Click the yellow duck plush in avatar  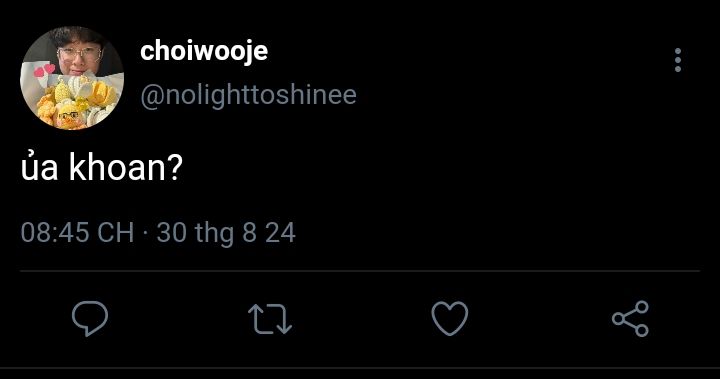(x=68, y=115)
